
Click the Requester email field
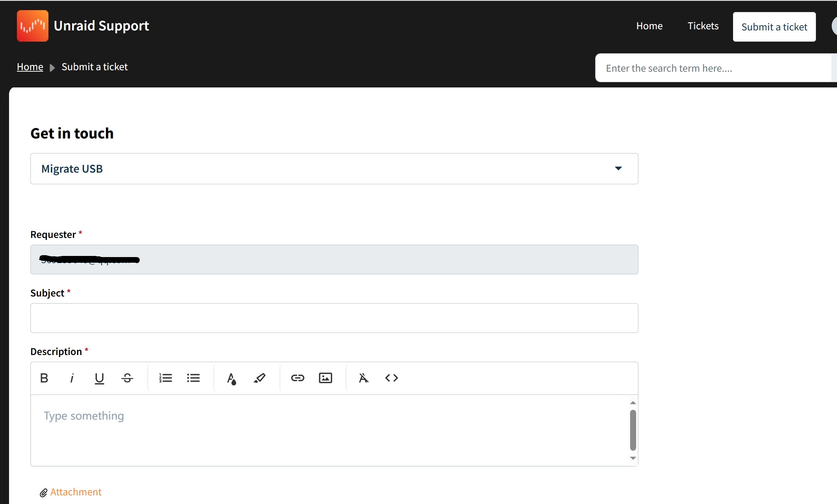click(x=334, y=259)
